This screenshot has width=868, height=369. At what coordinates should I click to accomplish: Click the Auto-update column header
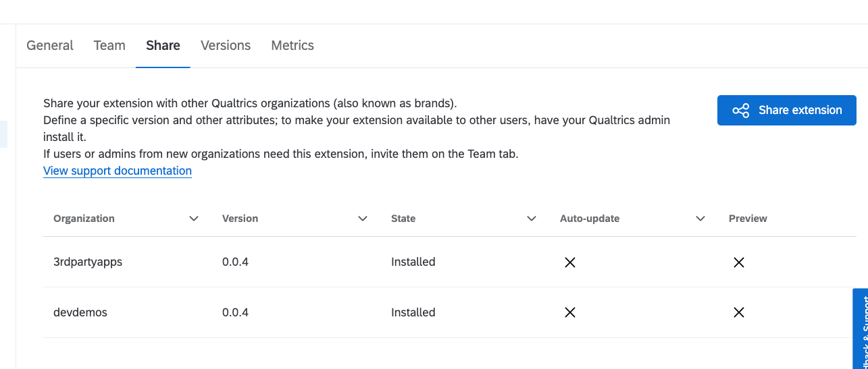590,219
